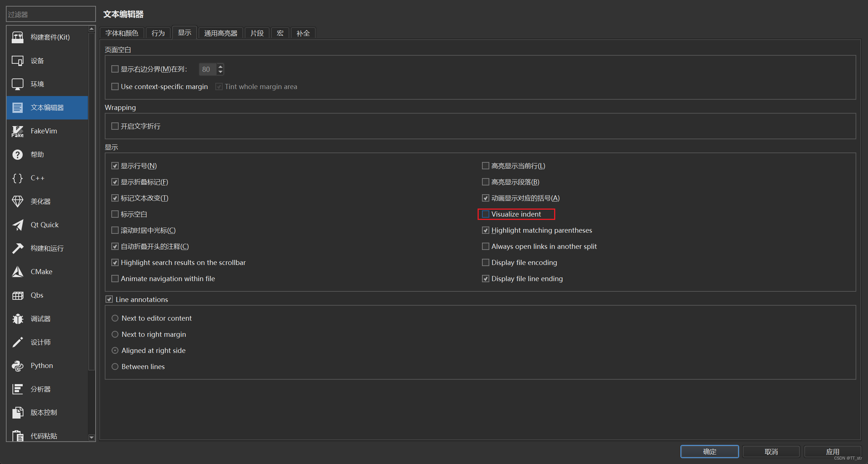Select the 文本编辑器 text editor icon
868x464 pixels.
(18, 107)
